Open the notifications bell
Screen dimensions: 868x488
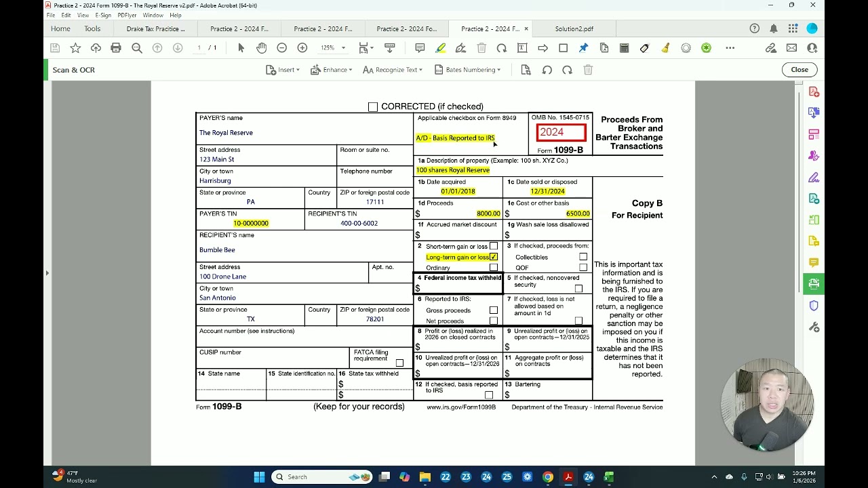(x=774, y=28)
